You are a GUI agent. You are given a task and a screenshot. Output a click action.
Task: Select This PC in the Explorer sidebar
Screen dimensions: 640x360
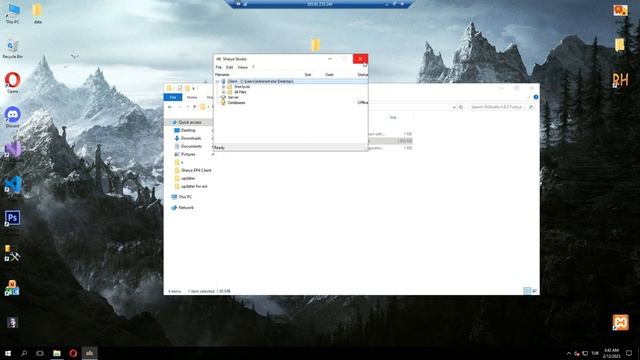tap(184, 197)
